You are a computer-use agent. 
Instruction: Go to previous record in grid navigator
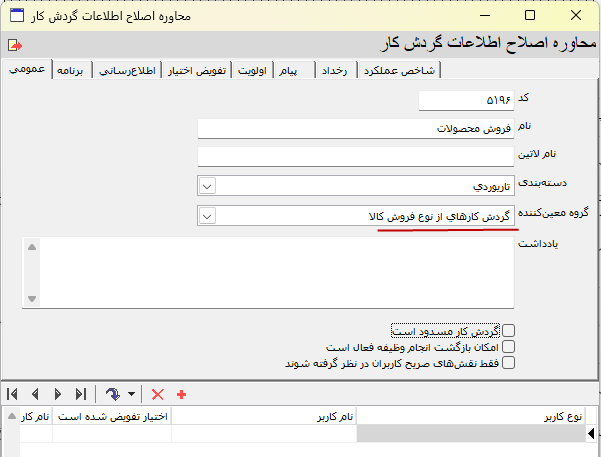(36, 394)
